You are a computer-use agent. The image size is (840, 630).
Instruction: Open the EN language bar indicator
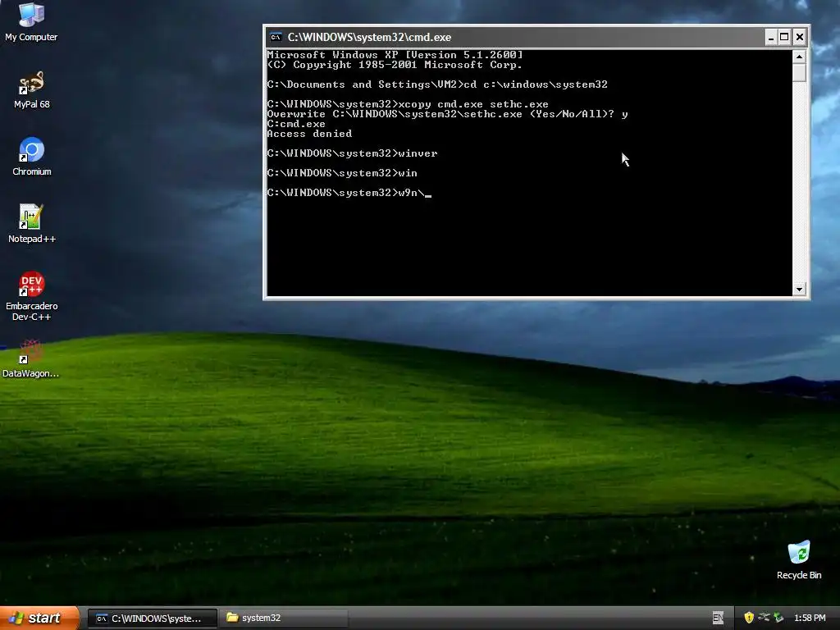click(718, 618)
